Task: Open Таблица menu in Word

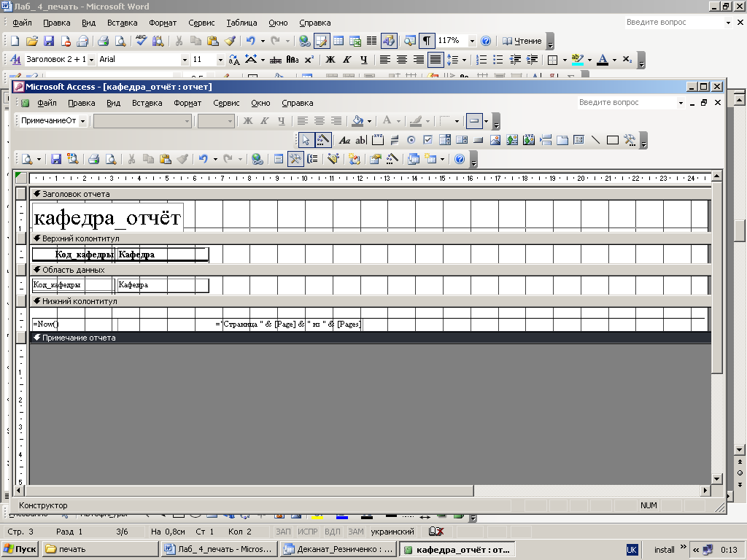Action: tap(241, 23)
